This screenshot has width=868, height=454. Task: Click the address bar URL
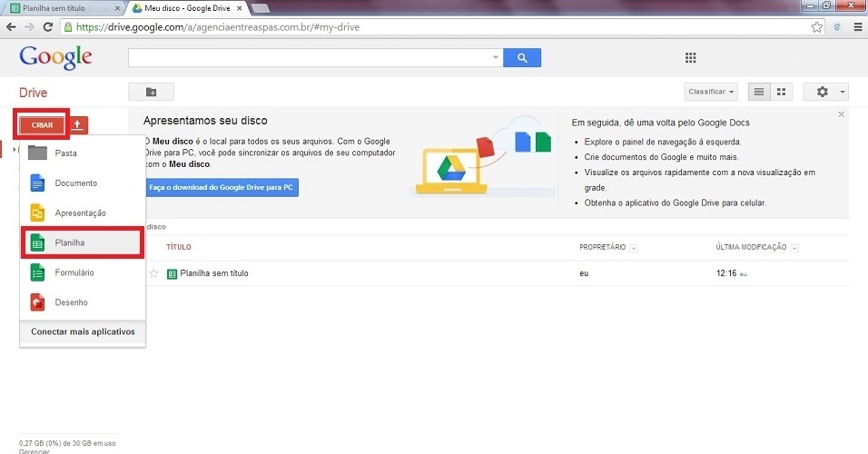coord(218,26)
